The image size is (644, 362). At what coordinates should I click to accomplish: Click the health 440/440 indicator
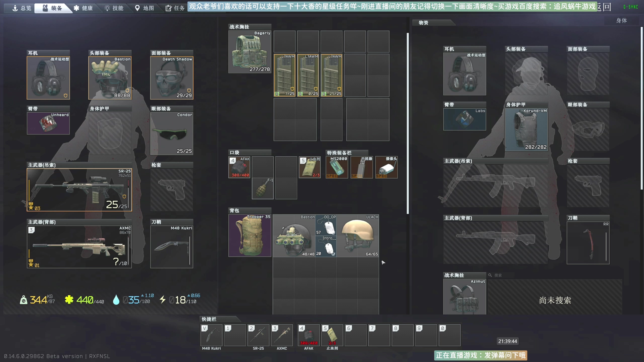click(85, 299)
